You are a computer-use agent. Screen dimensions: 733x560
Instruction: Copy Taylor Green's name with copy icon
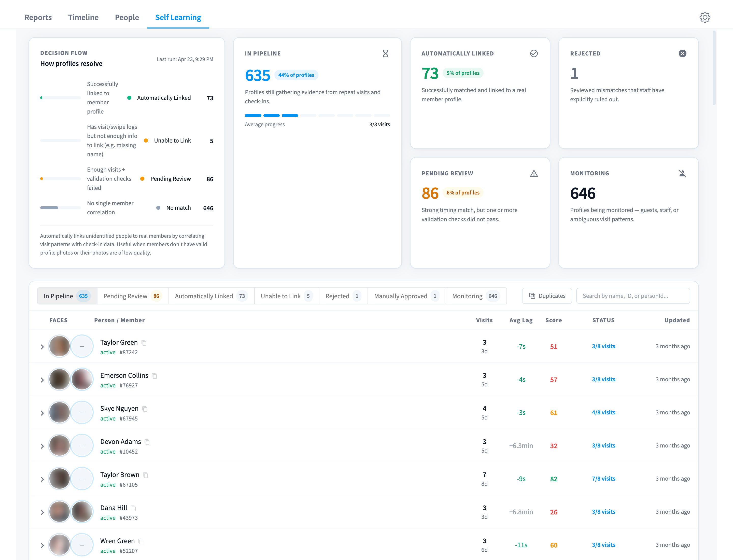pos(144,343)
